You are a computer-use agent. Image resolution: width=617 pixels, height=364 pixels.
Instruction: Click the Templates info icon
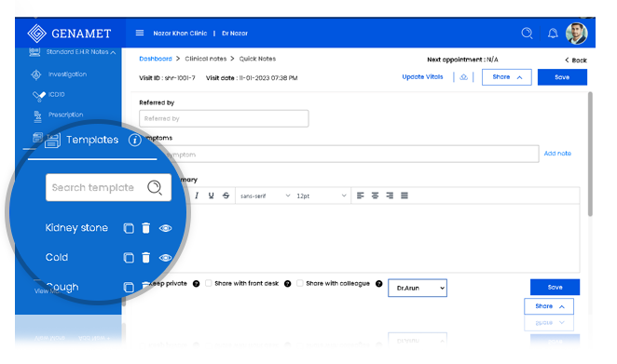[x=134, y=140]
